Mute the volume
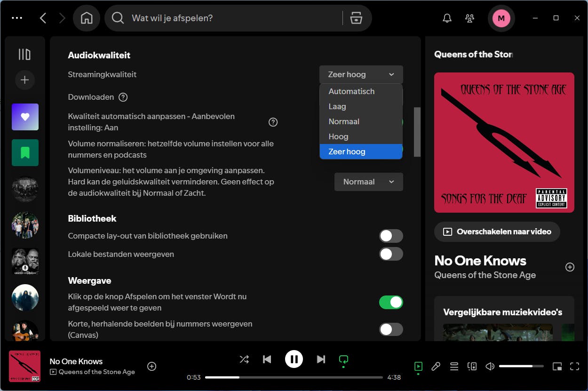This screenshot has width=588, height=391. pyautogui.click(x=490, y=366)
